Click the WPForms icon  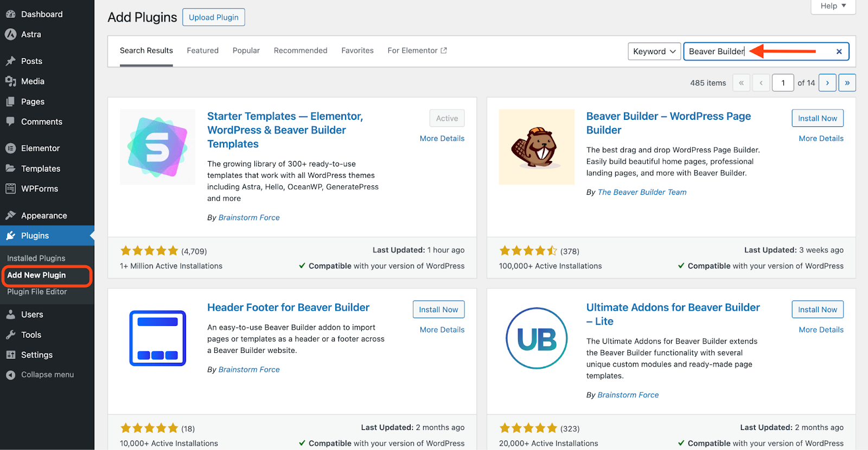coord(10,189)
